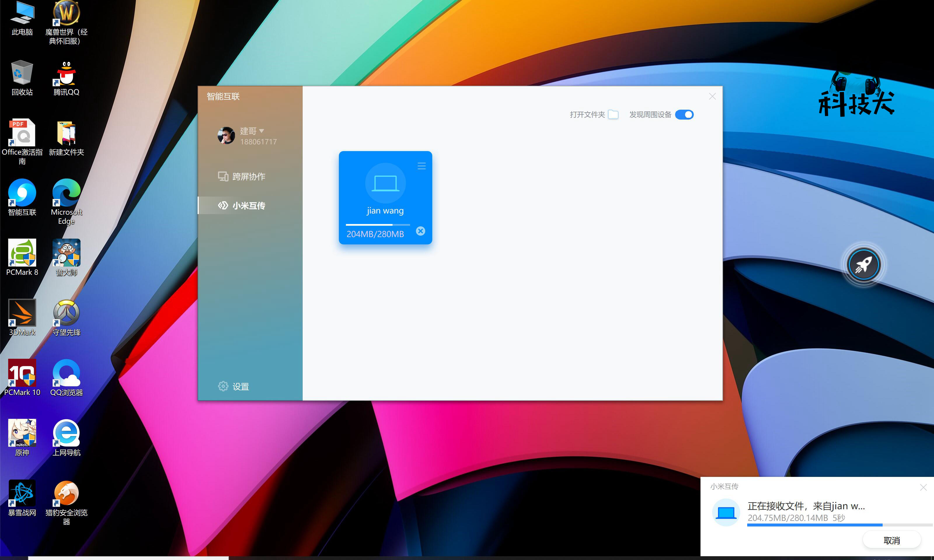Click the rocket boost floating icon
Image resolution: width=934 pixels, height=560 pixels.
tap(864, 265)
